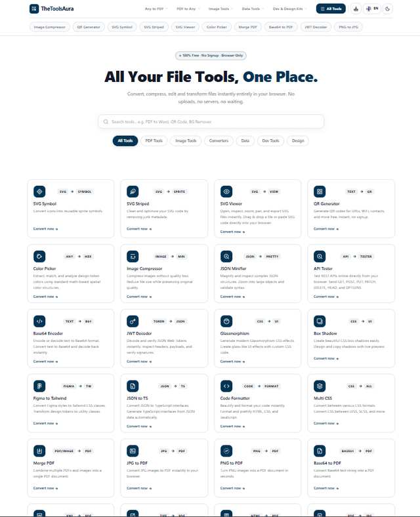
Task: Click the install app download icon
Action: 356,9
